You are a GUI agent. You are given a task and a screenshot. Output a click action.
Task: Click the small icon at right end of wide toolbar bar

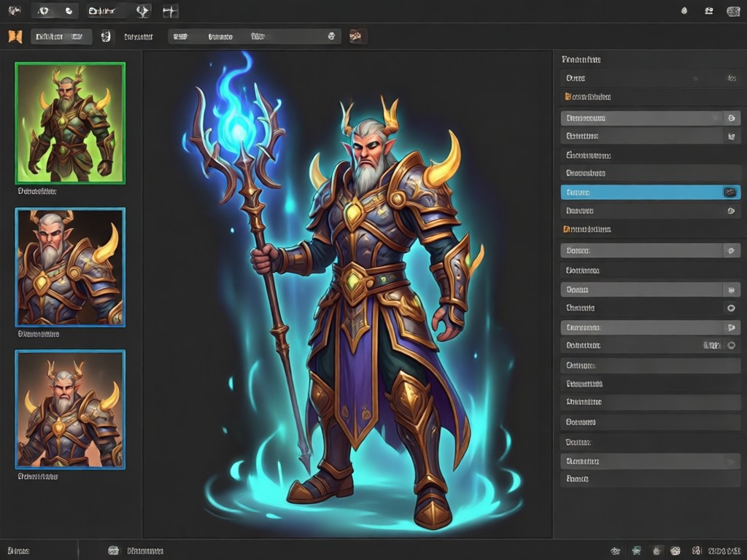point(332,36)
